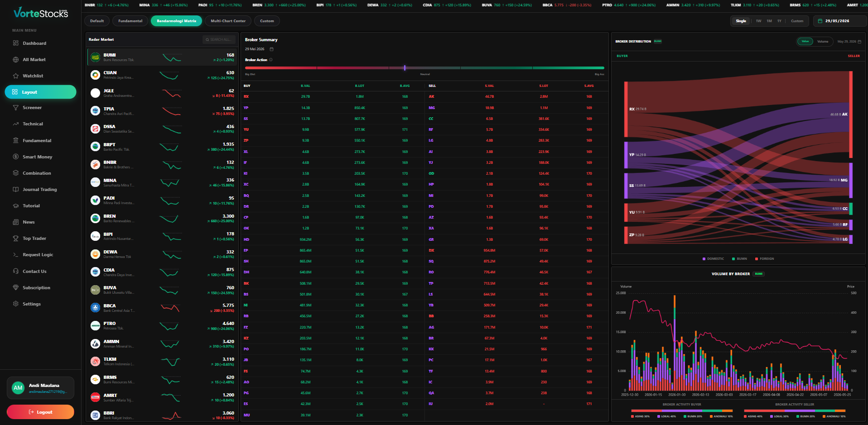The height and width of the screenshot is (425, 868).
Task: Click the Broker Action gauge marker
Action: 405,68
